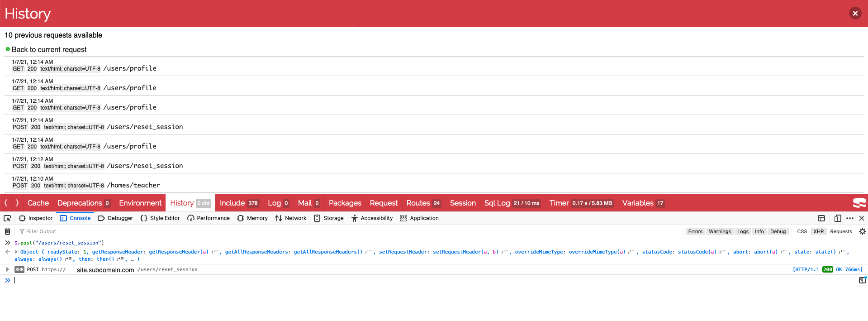Open the Style Editor tab
Screen dimensions: 868x321
tap(160, 218)
